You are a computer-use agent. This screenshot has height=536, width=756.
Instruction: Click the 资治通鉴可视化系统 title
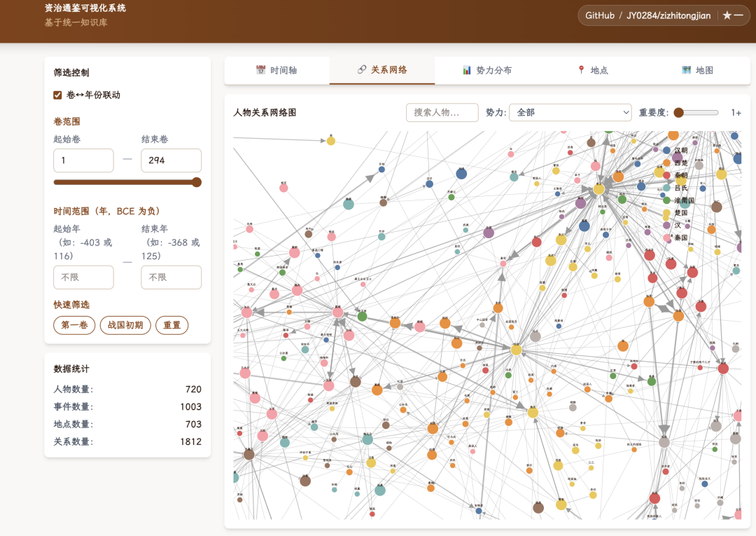click(85, 8)
